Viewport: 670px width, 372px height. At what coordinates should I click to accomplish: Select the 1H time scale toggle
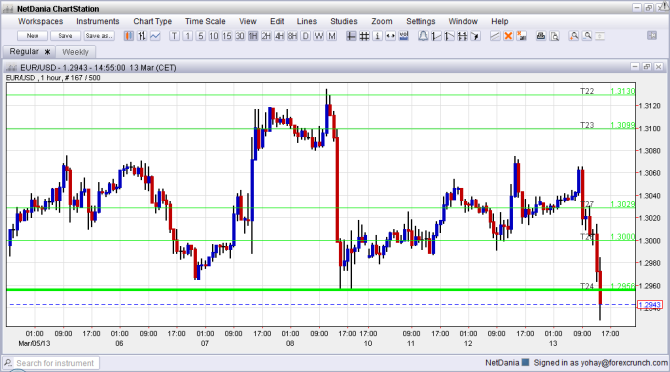coord(253,36)
